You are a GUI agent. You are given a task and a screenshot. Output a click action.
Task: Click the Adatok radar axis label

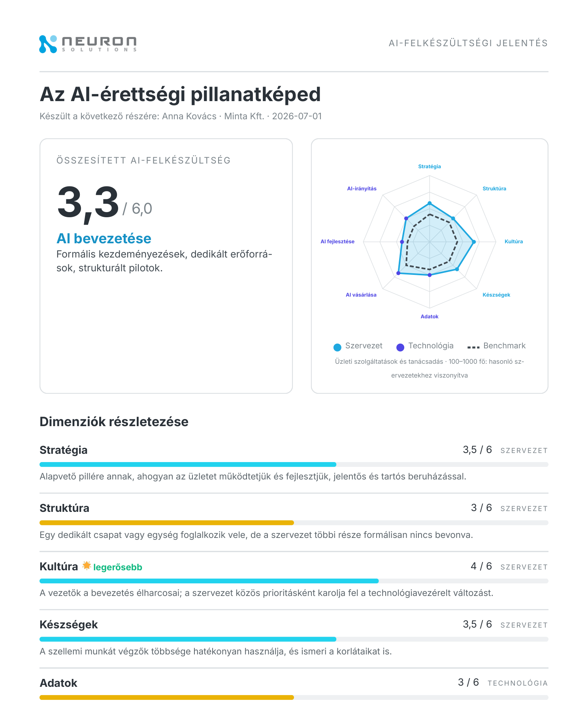tap(430, 316)
